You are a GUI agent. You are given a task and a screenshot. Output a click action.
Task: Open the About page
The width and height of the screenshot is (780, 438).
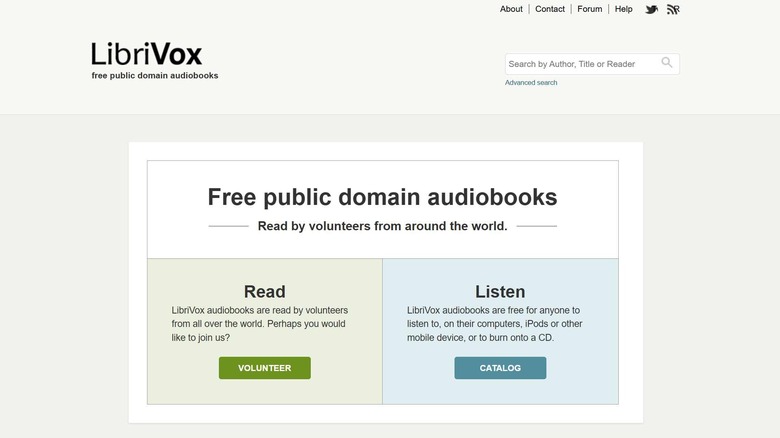point(511,9)
